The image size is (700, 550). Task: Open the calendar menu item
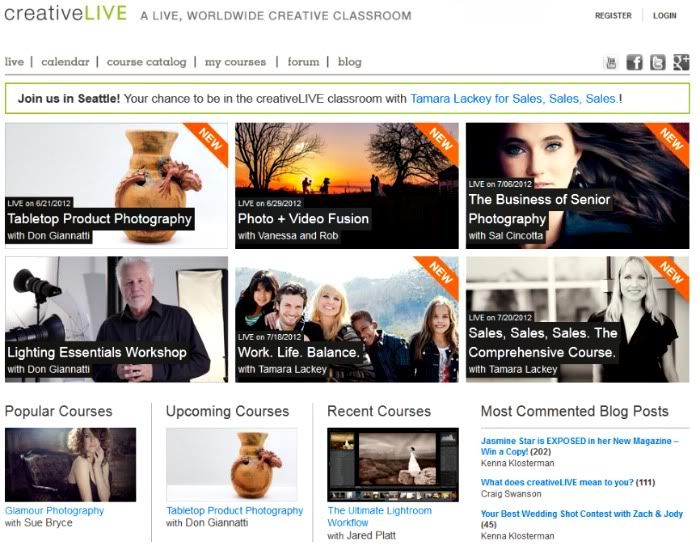65,62
